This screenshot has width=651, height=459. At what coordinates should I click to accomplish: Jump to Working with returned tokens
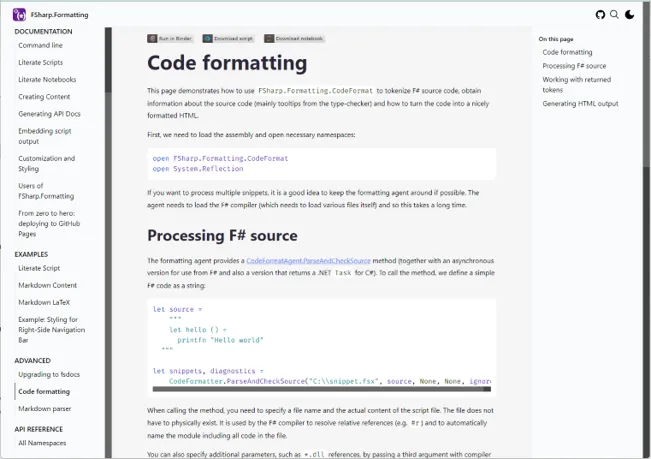coord(577,85)
